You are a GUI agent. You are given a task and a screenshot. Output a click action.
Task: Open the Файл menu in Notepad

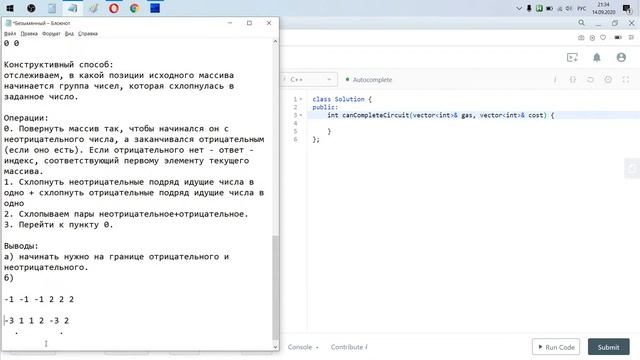(x=10, y=33)
